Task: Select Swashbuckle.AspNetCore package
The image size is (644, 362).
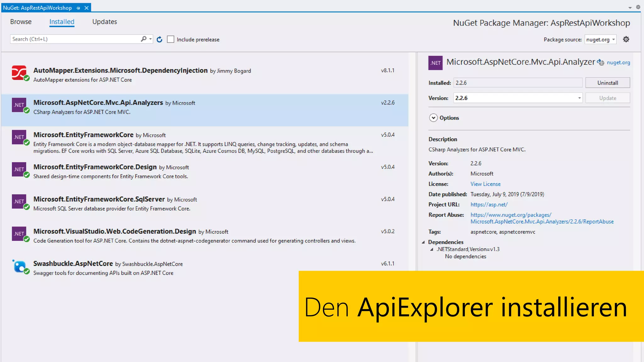Action: coord(205,271)
